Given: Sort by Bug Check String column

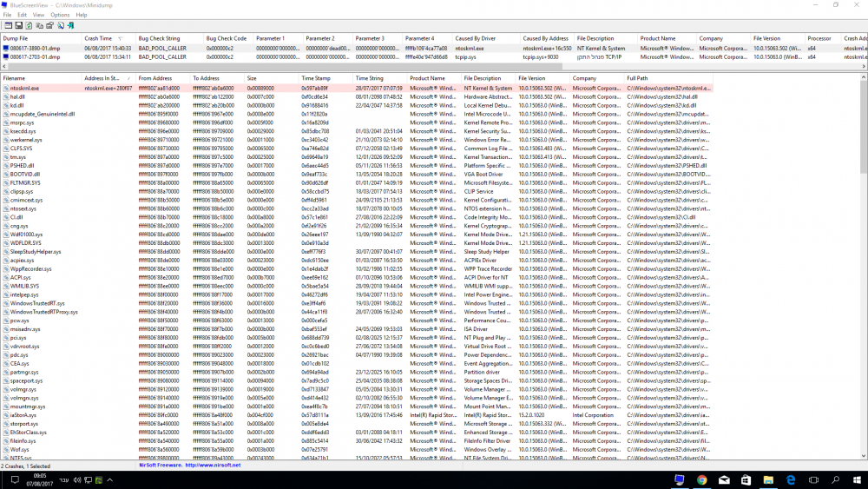Looking at the screenshot, I should pyautogui.click(x=169, y=39).
